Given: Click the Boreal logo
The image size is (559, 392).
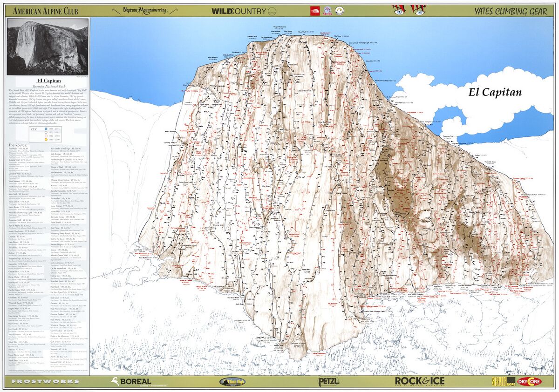Looking at the screenshot, I should point(131,381).
